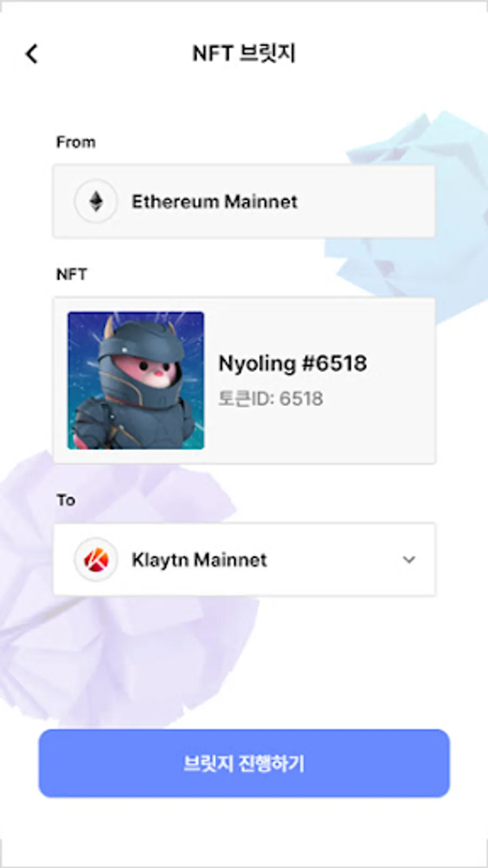Viewport: 488px width, 868px height.
Task: Click the Nyoling #6518 title text
Action: (x=293, y=363)
